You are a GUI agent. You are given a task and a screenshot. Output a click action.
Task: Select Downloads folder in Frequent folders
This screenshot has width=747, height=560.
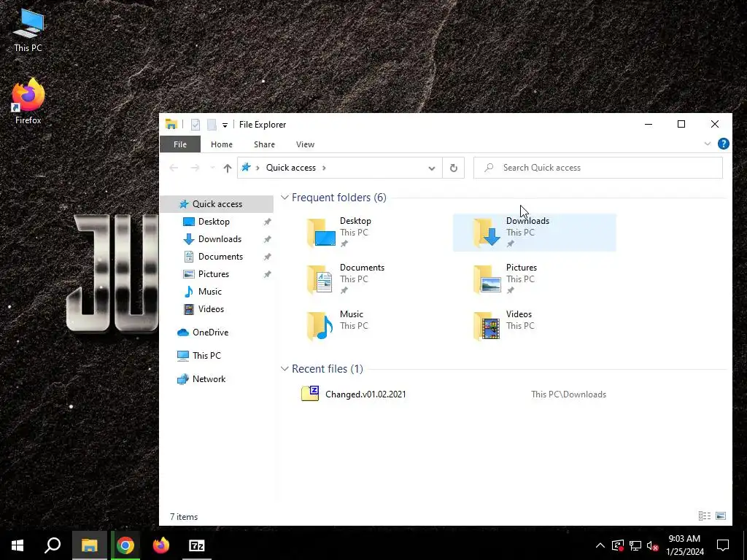coord(535,233)
